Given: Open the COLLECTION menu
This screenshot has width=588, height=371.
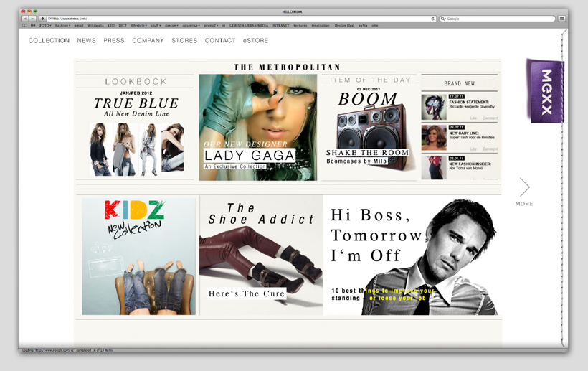Looking at the screenshot, I should coord(49,40).
